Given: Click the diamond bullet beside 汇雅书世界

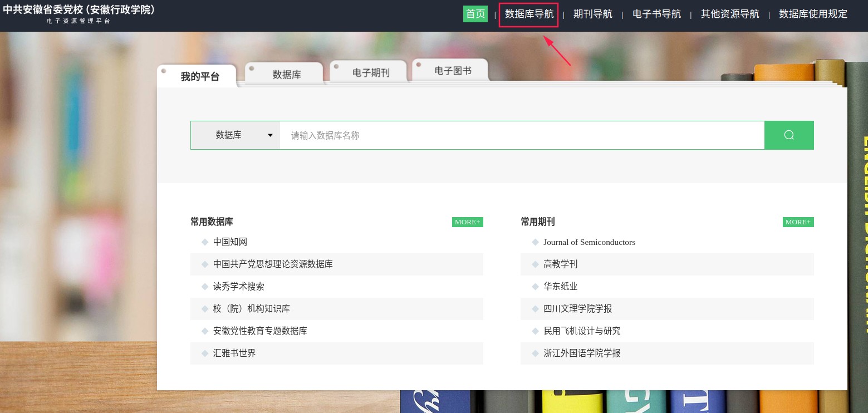Looking at the screenshot, I should 205,353.
